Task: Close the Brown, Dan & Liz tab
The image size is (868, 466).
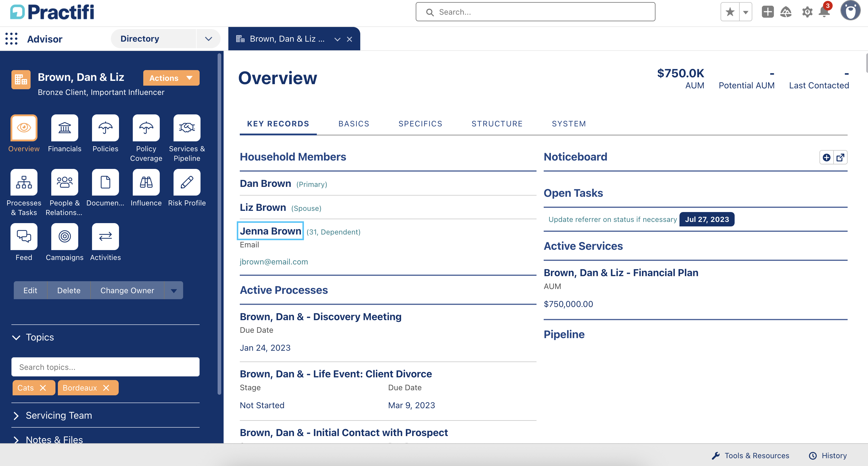Action: (349, 39)
